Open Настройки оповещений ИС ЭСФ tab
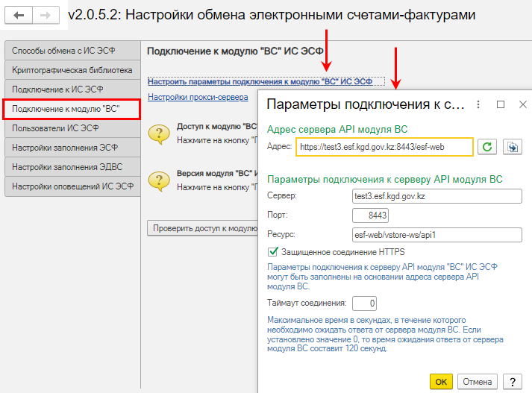 point(72,186)
